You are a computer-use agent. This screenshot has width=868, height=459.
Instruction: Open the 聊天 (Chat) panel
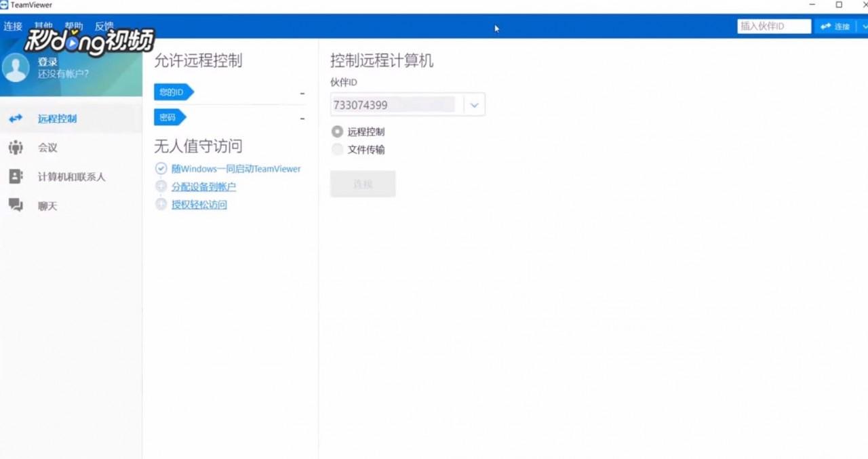coord(47,205)
